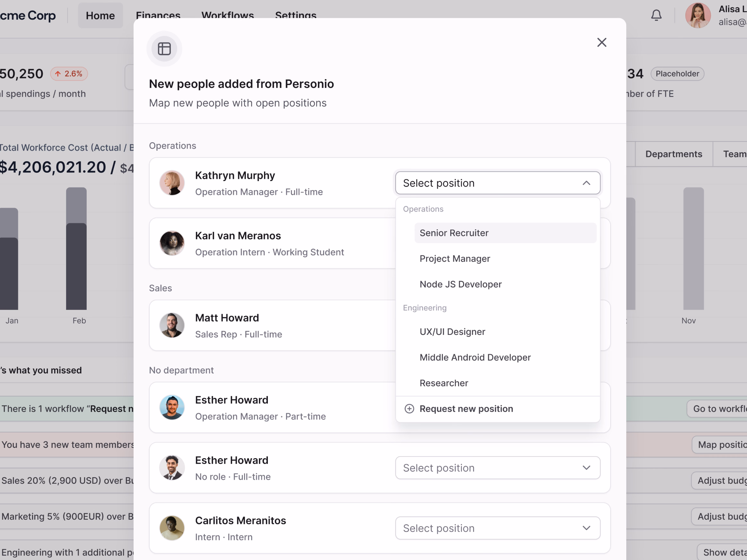Choose Project Manager from the position list

[505, 258]
